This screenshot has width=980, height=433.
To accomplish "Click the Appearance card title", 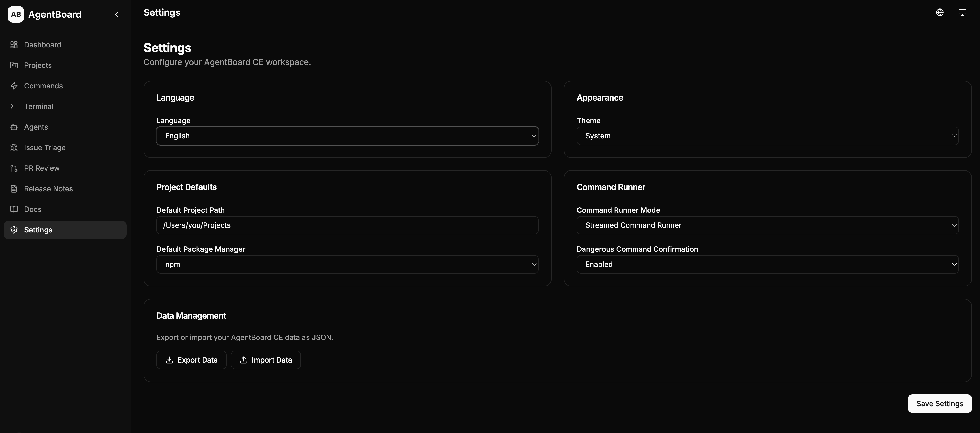I will [600, 98].
